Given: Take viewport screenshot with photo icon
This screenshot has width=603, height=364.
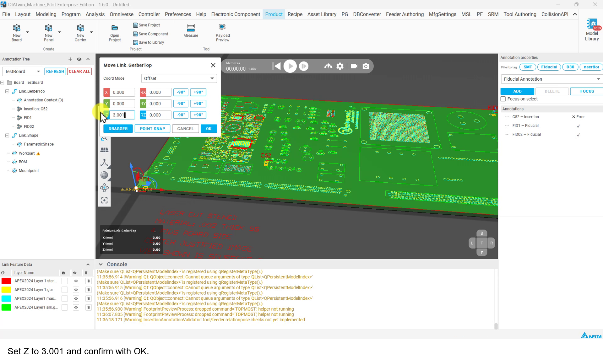Looking at the screenshot, I should coord(366,66).
